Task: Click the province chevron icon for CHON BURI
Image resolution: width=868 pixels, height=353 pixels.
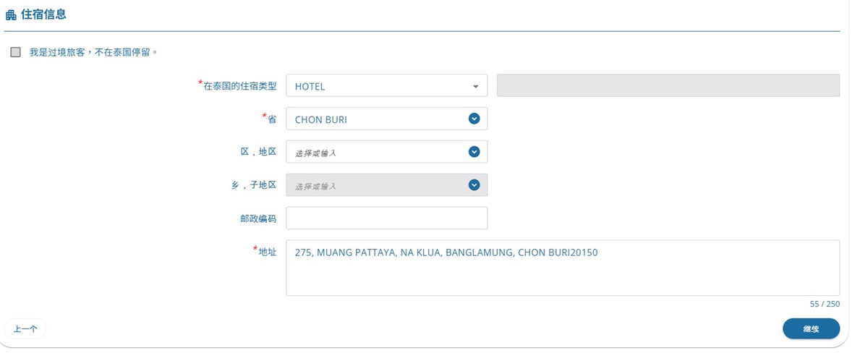Action: pyautogui.click(x=474, y=119)
